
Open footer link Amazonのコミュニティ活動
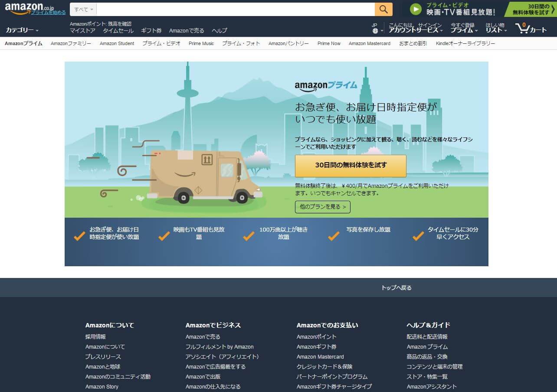click(x=118, y=376)
